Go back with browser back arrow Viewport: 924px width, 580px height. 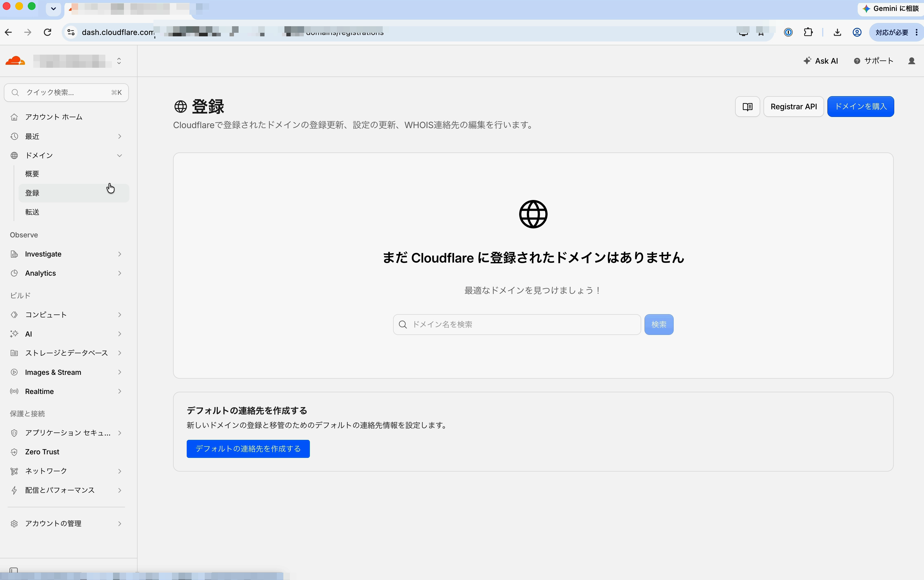pyautogui.click(x=8, y=32)
